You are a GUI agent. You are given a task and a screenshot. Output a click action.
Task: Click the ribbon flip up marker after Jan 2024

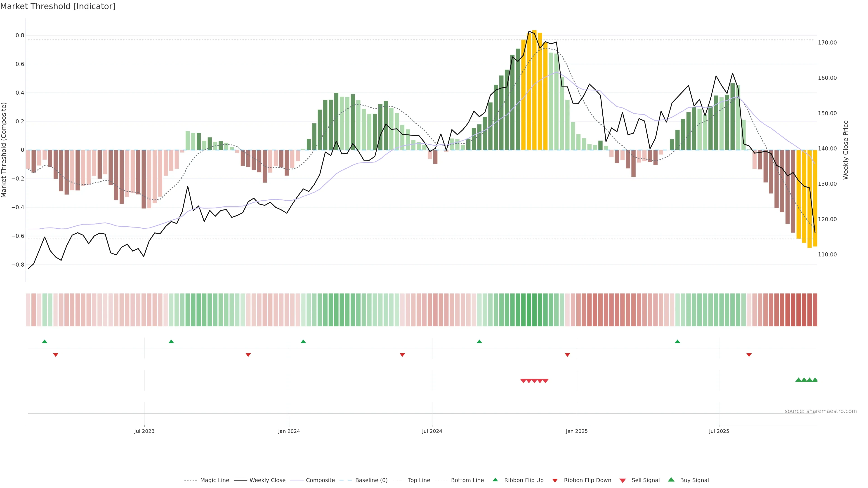click(x=303, y=342)
